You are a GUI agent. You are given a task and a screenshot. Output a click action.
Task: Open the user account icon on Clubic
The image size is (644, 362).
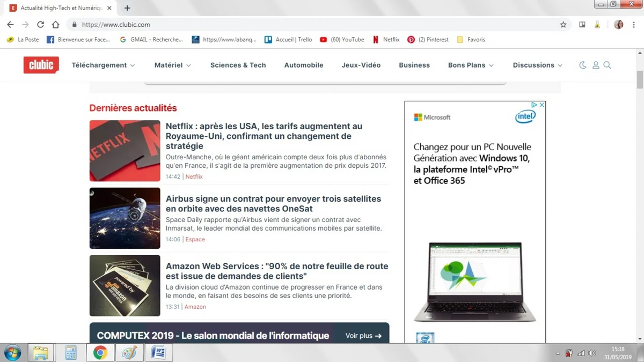596,65
